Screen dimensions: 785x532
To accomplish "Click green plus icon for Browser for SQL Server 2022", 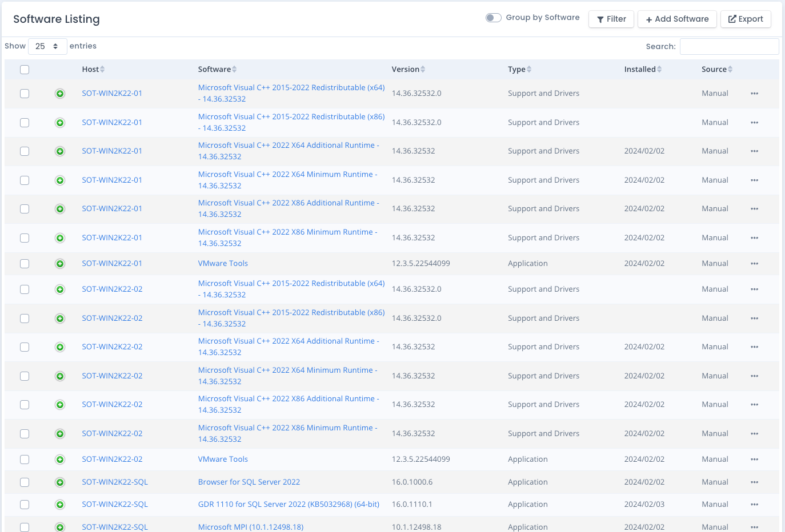I will click(60, 482).
